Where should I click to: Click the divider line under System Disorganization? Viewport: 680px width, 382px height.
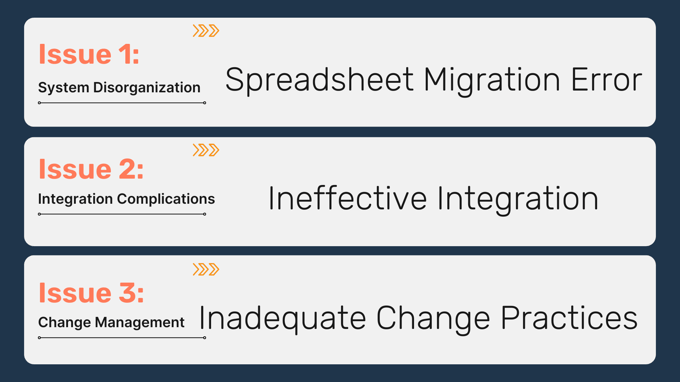pyautogui.click(x=122, y=103)
